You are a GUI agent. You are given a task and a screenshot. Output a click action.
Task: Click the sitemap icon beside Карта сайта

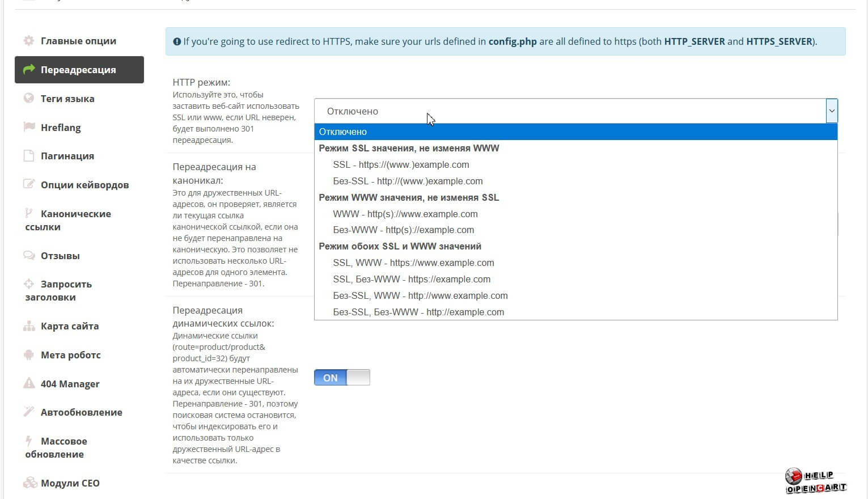[x=29, y=326]
